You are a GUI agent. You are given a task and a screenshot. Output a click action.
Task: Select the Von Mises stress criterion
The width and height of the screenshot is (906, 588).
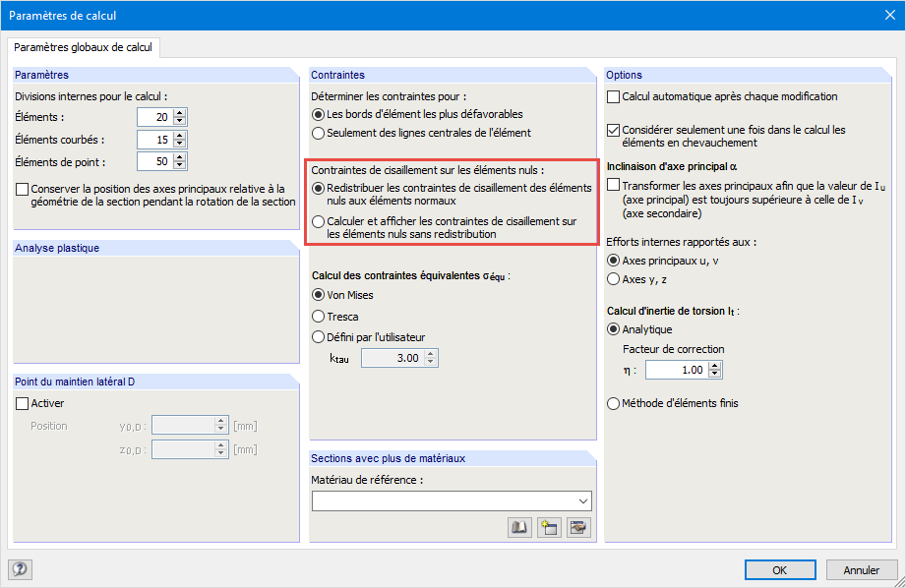point(318,295)
